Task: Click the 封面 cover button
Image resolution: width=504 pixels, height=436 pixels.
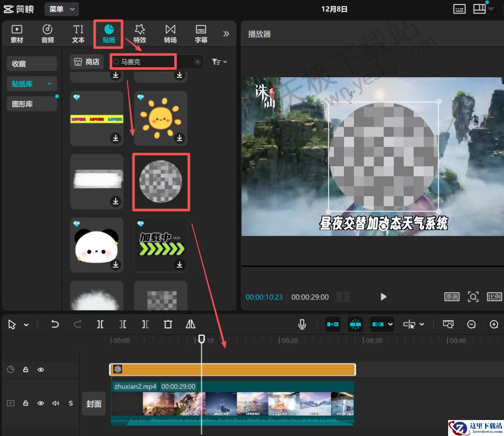Action: [94, 404]
